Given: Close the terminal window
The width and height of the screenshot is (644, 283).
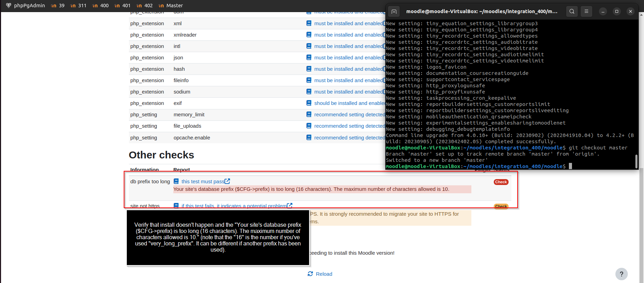Looking at the screenshot, I should tap(631, 11).
